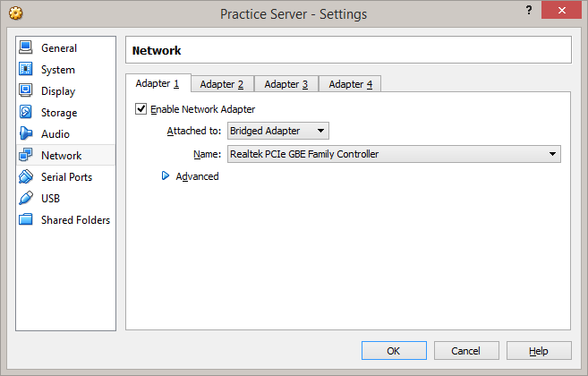Open the Adapter 4 tab
The height and width of the screenshot is (376, 588).
[351, 84]
